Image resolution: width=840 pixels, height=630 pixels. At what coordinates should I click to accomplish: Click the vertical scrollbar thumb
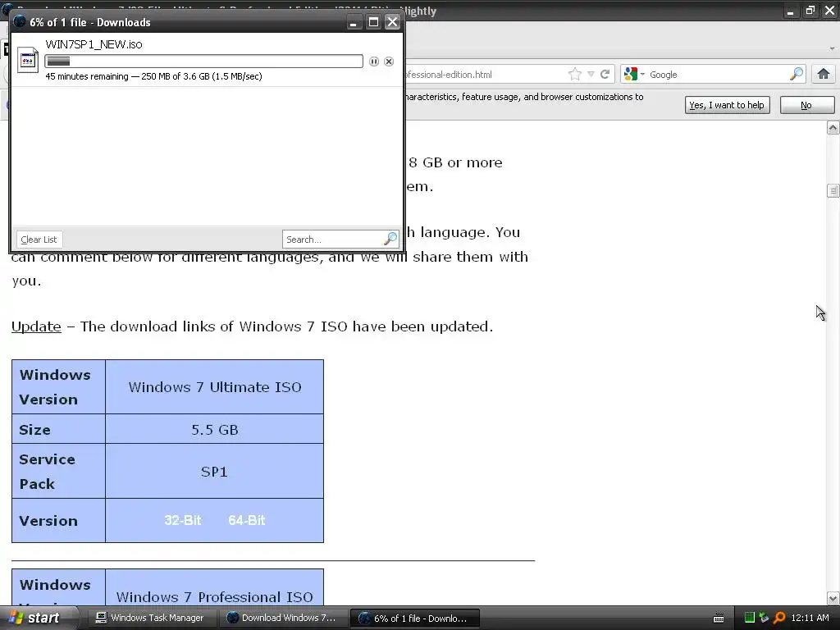[x=833, y=190]
